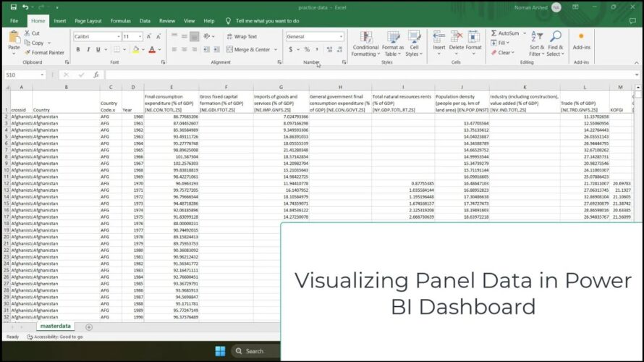Click the Orientation icon
Image resolution: width=644 pixels, height=362 pixels.
click(207, 37)
